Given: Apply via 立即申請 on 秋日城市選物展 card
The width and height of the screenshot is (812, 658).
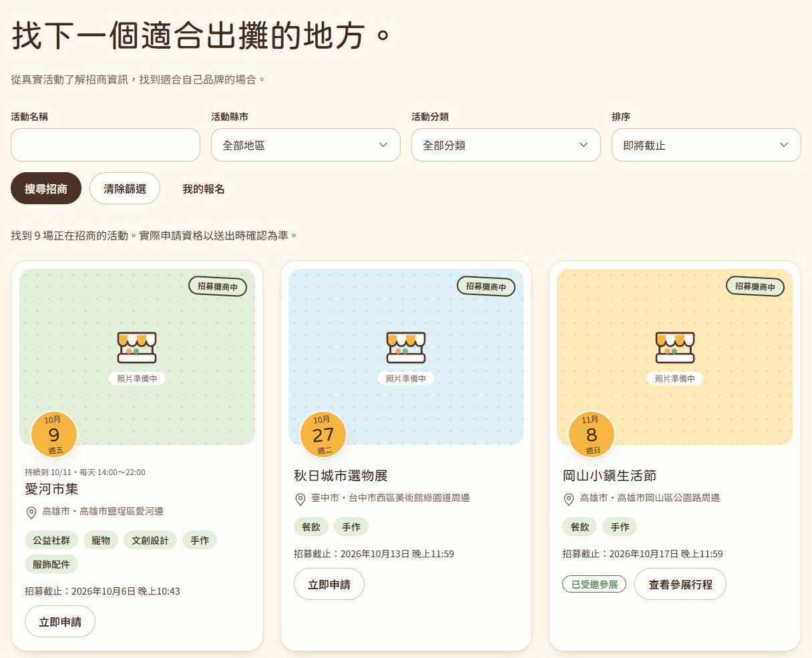Looking at the screenshot, I should pyautogui.click(x=329, y=585).
